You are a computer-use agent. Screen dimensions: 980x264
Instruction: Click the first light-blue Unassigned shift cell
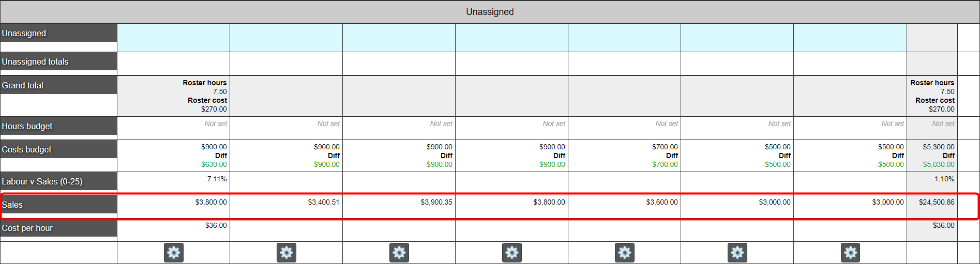coord(173,38)
